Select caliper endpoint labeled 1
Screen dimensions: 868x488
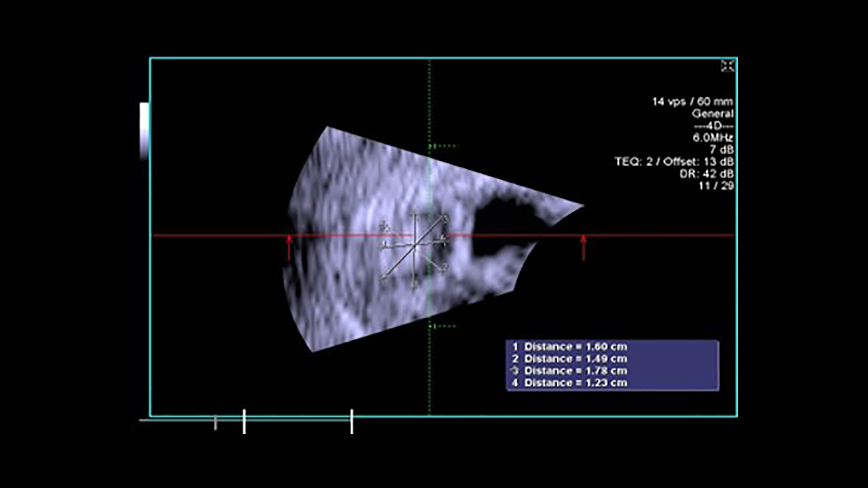pos(414,283)
